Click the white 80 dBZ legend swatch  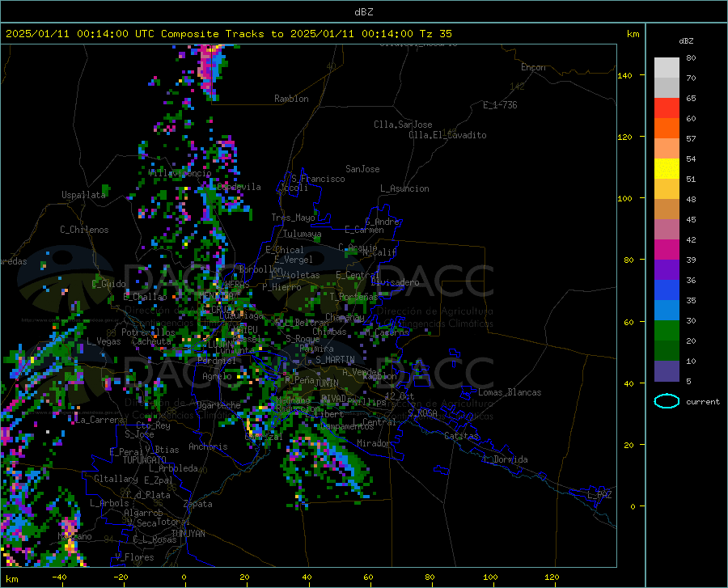[667, 67]
